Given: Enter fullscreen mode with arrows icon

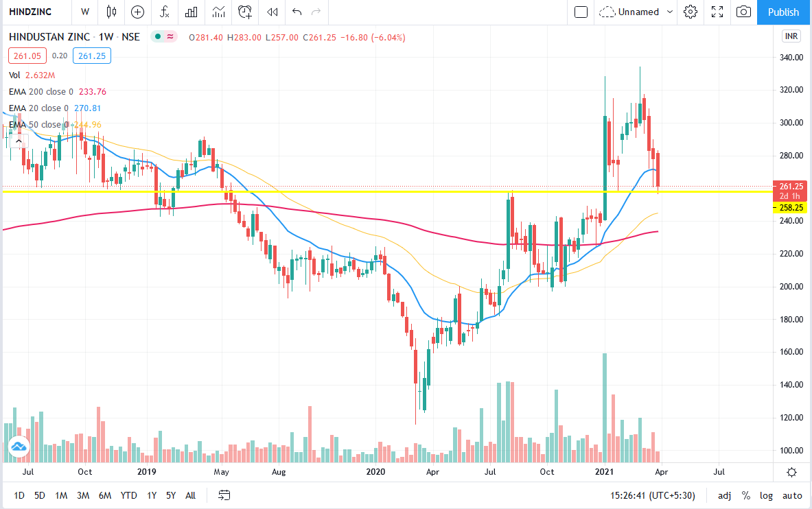Looking at the screenshot, I should (717, 12).
